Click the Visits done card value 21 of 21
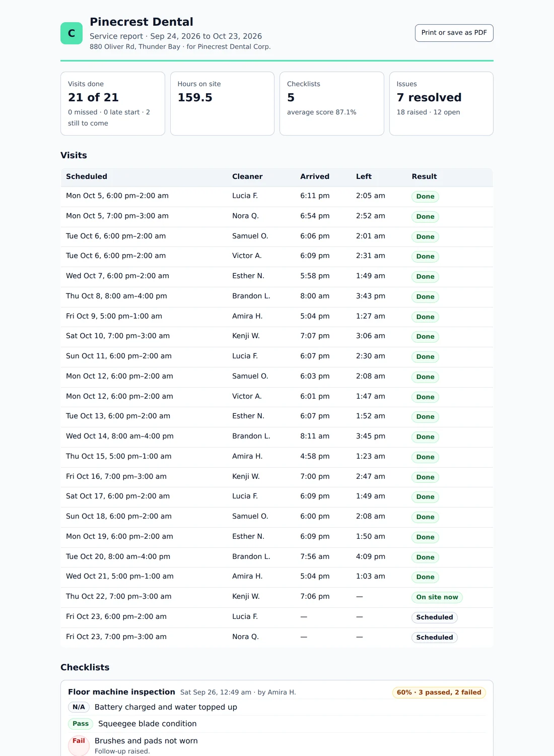This screenshot has width=554, height=756. coord(93,97)
